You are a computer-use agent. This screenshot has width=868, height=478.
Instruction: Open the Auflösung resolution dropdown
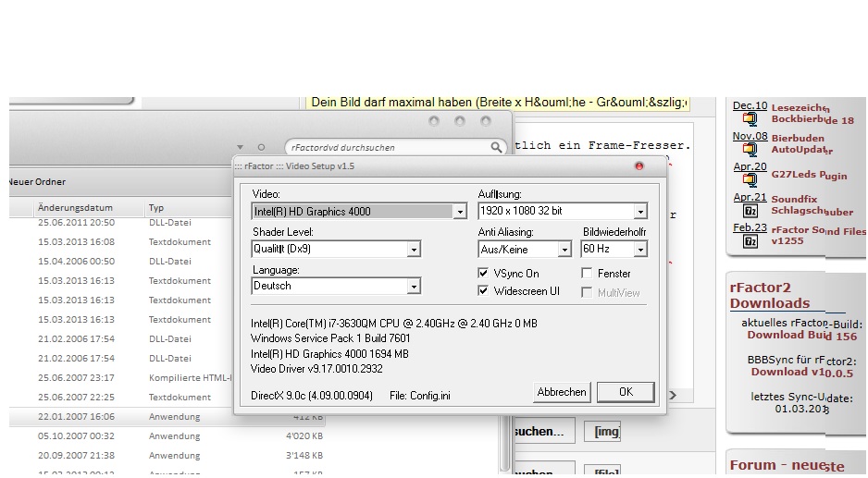pyautogui.click(x=639, y=212)
